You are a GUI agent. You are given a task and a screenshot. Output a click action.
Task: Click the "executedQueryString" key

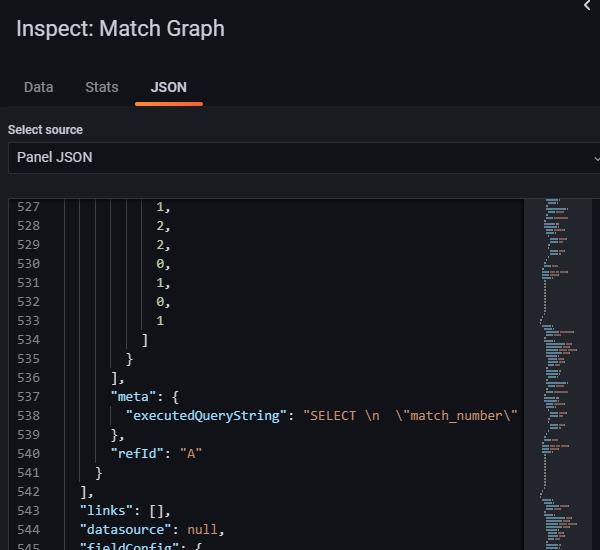point(206,416)
